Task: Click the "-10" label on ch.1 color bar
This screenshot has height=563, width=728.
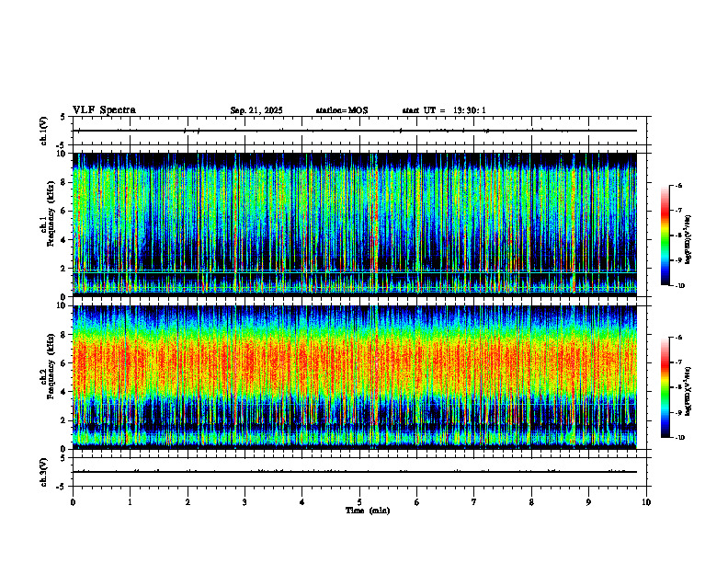Action: [x=680, y=286]
